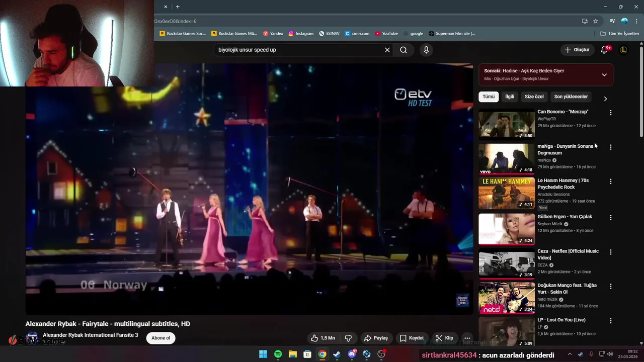
Task: Open Doğukan Manço feat. Tuğba Yurt title
Action: pos(567,289)
